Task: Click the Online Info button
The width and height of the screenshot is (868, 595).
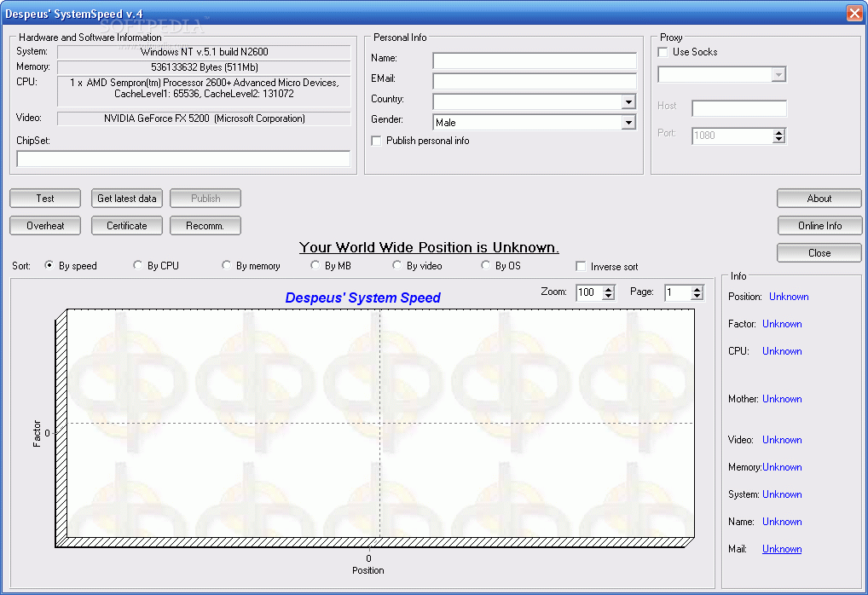Action: pos(819,225)
